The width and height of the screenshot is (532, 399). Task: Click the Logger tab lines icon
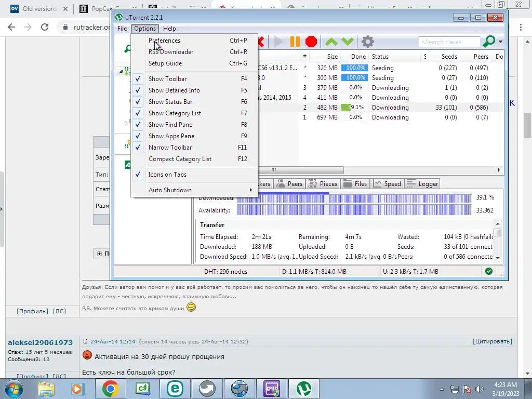pyautogui.click(x=411, y=183)
